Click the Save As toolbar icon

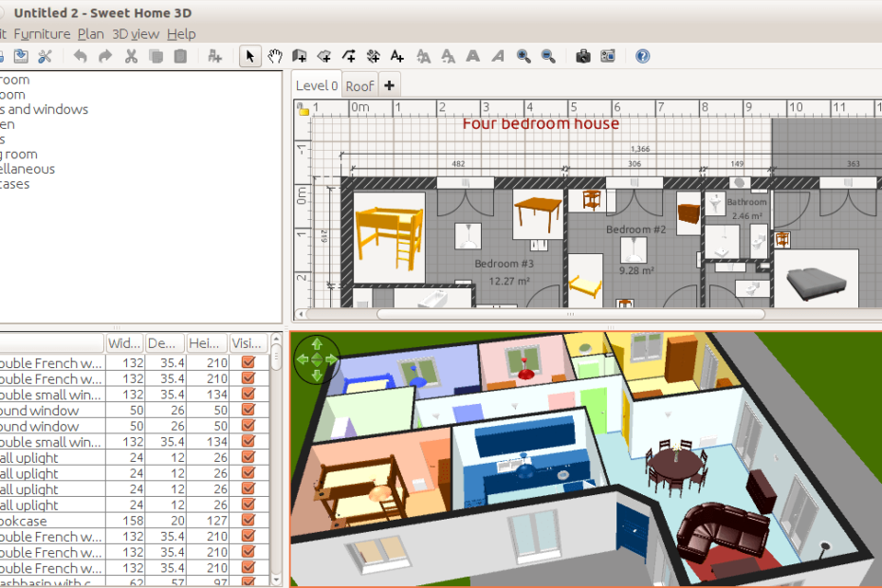[21, 56]
